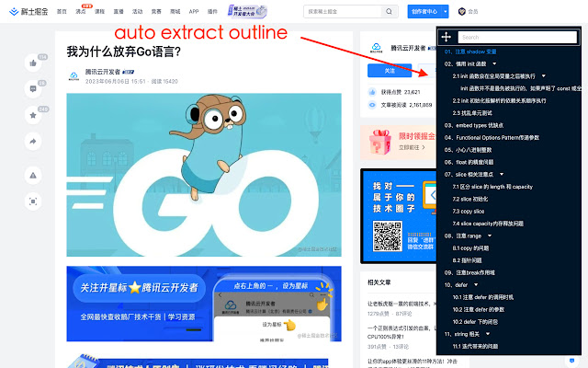Image resolution: width=588 pixels, height=368 pixels.
Task: Collapse outline section 07. slice 相关注意点
Action: pos(502,174)
